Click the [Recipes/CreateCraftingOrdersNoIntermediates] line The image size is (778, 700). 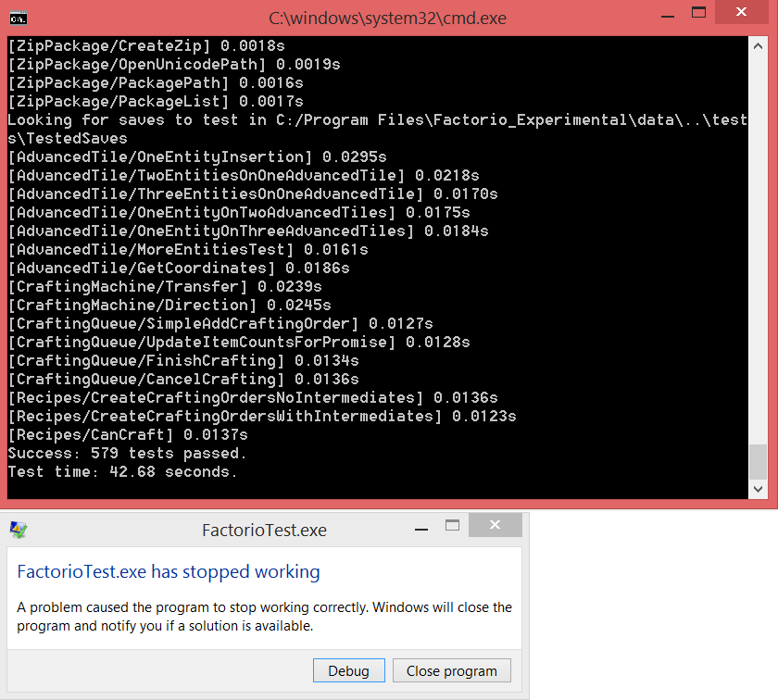253,397
